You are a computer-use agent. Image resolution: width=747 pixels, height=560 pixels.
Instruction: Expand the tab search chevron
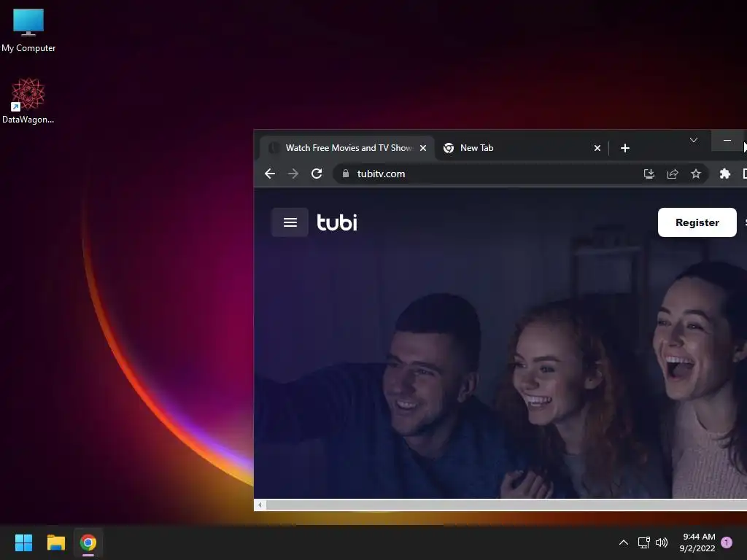click(694, 140)
